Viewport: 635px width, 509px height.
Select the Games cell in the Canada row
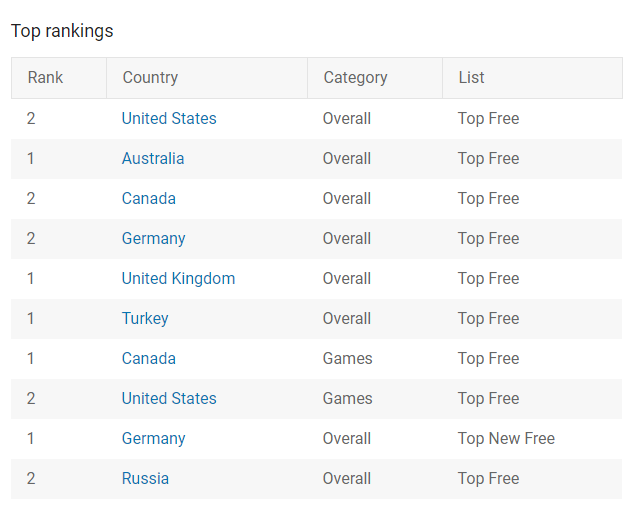click(x=347, y=358)
